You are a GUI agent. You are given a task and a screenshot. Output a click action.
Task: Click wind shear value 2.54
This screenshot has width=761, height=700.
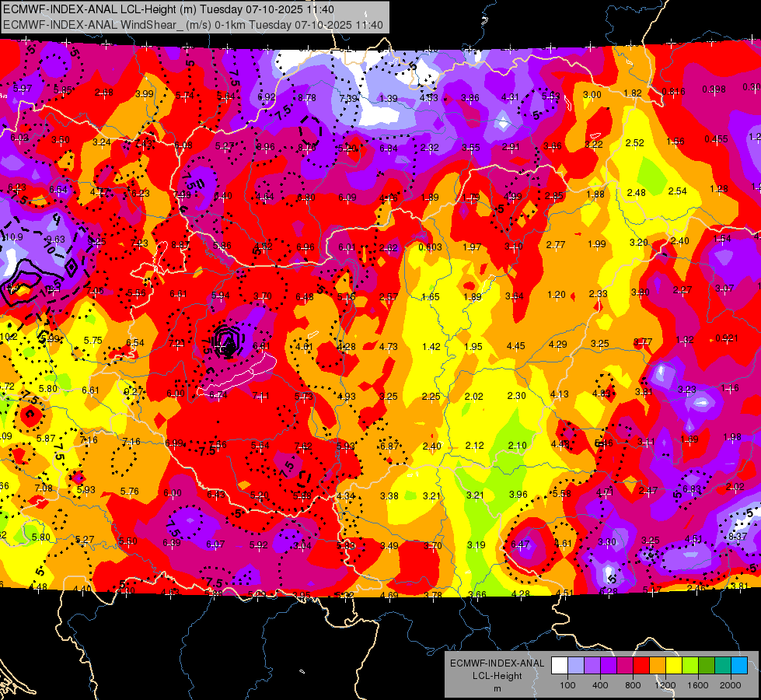click(678, 191)
